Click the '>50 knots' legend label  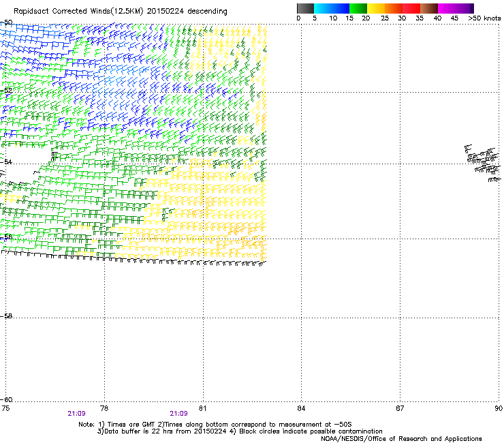pos(484,18)
